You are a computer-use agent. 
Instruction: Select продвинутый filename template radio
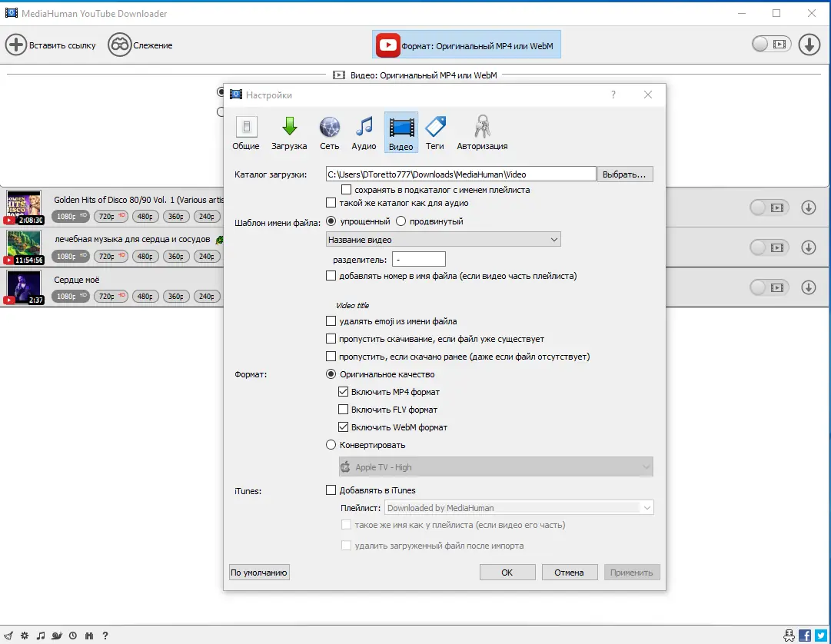pyautogui.click(x=401, y=221)
